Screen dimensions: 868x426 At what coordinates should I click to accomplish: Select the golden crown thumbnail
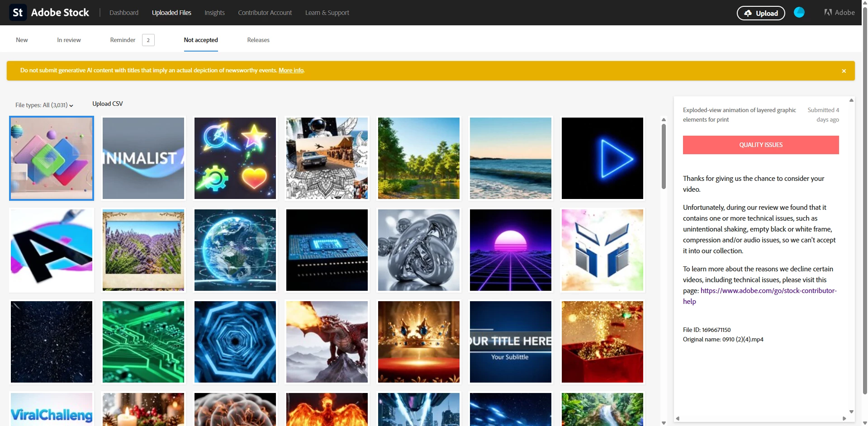[419, 342]
